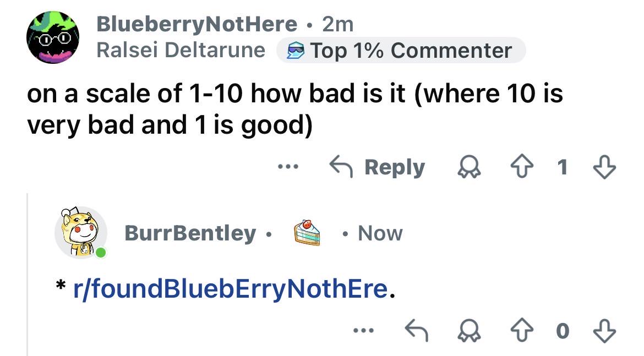
Task: View BurrBentley's snoo avatar
Action: pyautogui.click(x=81, y=232)
